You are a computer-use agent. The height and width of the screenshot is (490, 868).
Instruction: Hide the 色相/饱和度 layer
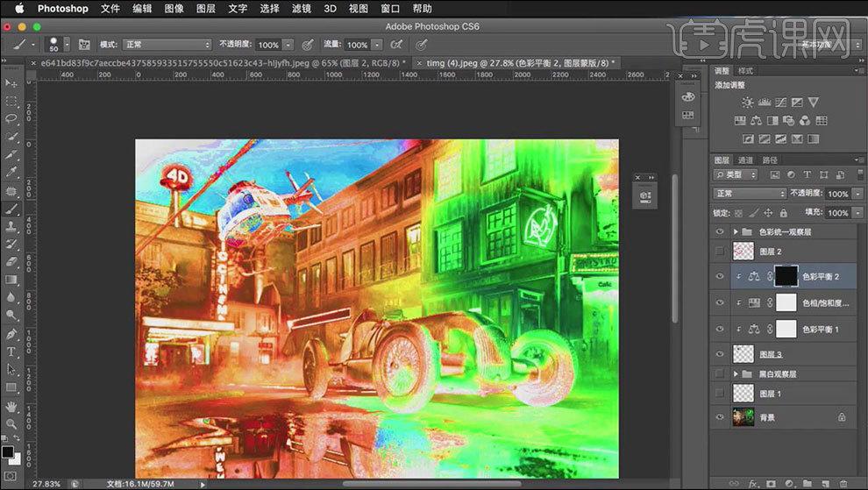[720, 303]
